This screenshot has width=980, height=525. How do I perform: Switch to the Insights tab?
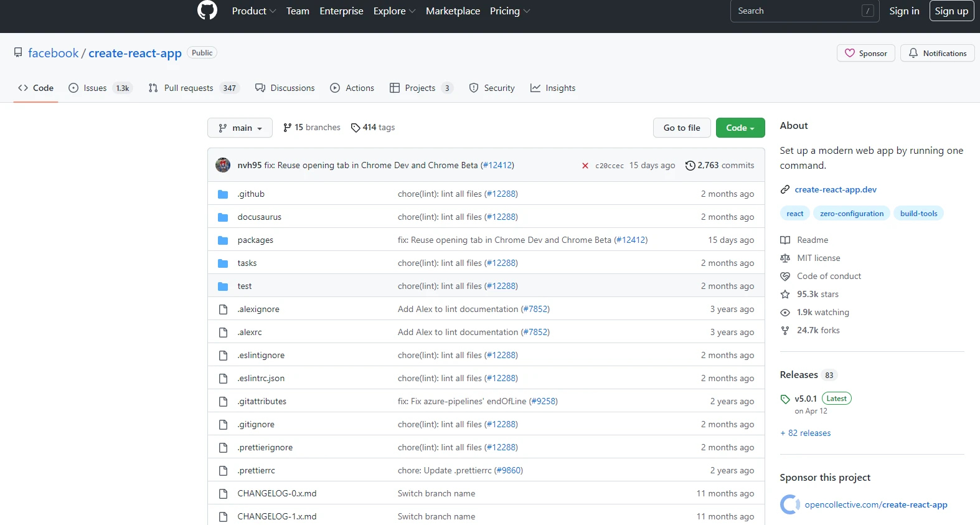click(553, 88)
